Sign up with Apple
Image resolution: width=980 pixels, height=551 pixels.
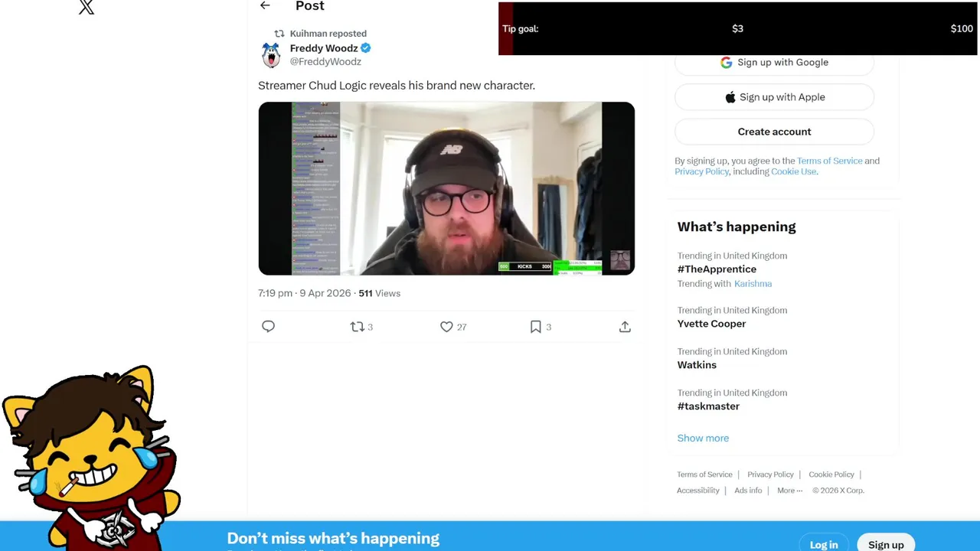click(774, 97)
